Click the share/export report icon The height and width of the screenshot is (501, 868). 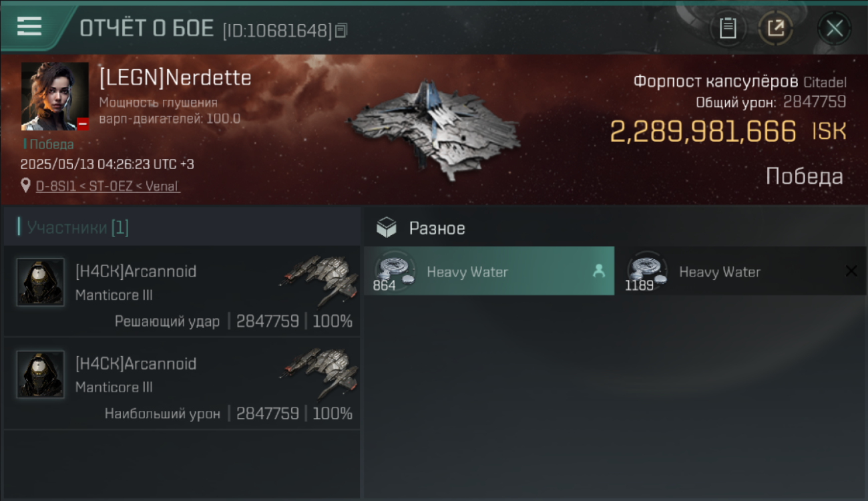point(775,28)
